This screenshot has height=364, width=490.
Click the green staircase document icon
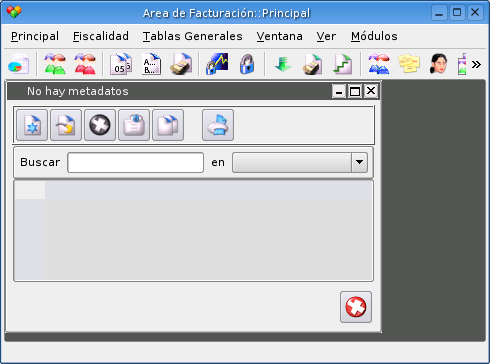343,64
